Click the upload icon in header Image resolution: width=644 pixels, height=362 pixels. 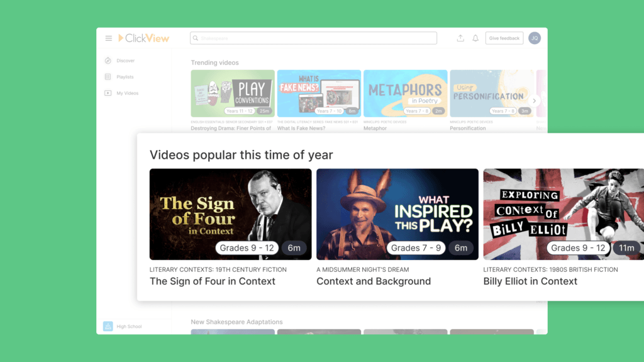coord(460,38)
